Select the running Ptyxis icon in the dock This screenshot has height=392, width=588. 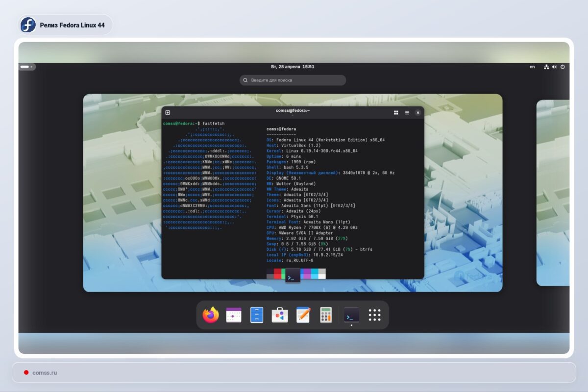coord(352,315)
